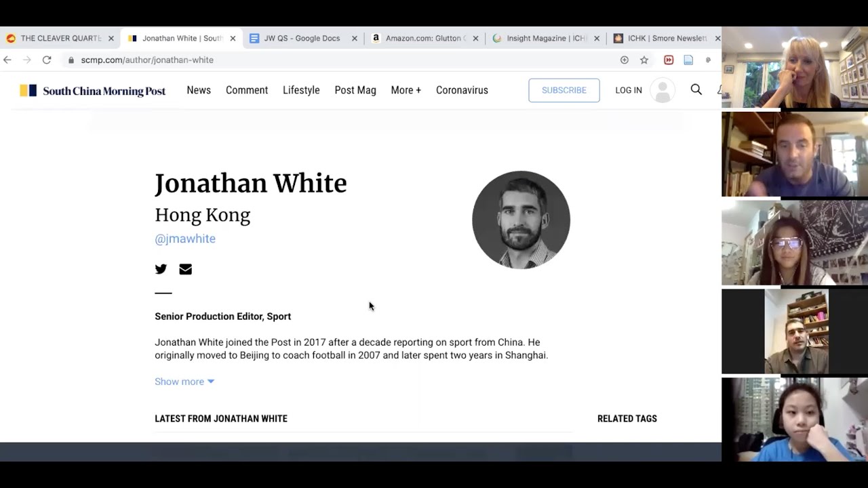
Task: Open Jonathan White's Twitter icon
Action: point(161,269)
